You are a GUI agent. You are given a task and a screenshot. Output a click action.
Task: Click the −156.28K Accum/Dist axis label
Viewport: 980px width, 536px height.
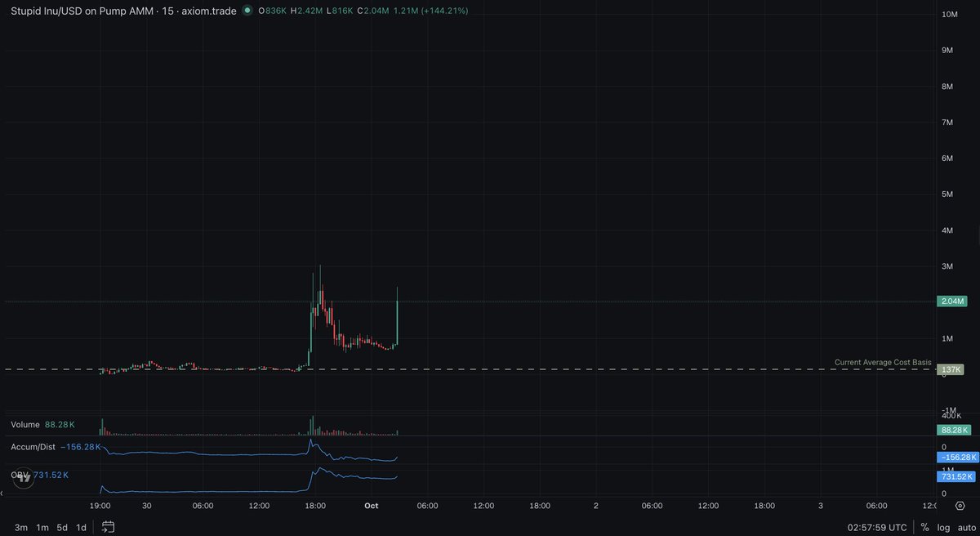click(959, 458)
